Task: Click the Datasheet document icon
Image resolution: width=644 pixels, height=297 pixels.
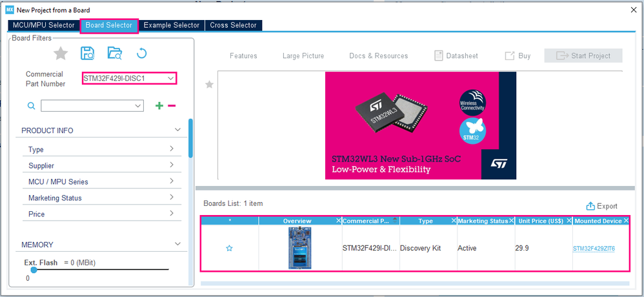Action: tap(438, 56)
